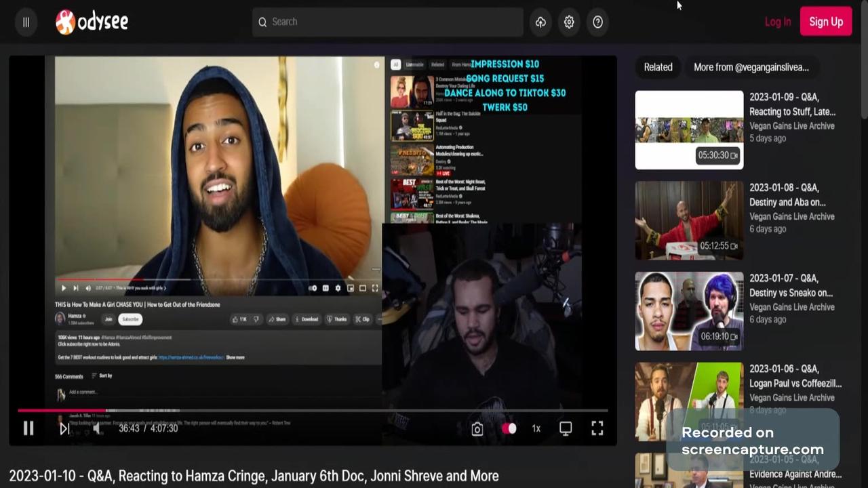Click the Sign Up button
Image resolution: width=868 pixels, height=488 pixels.
[826, 22]
